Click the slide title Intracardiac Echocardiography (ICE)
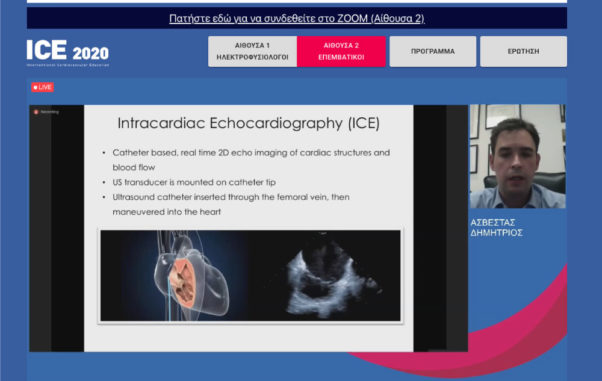 tap(248, 123)
